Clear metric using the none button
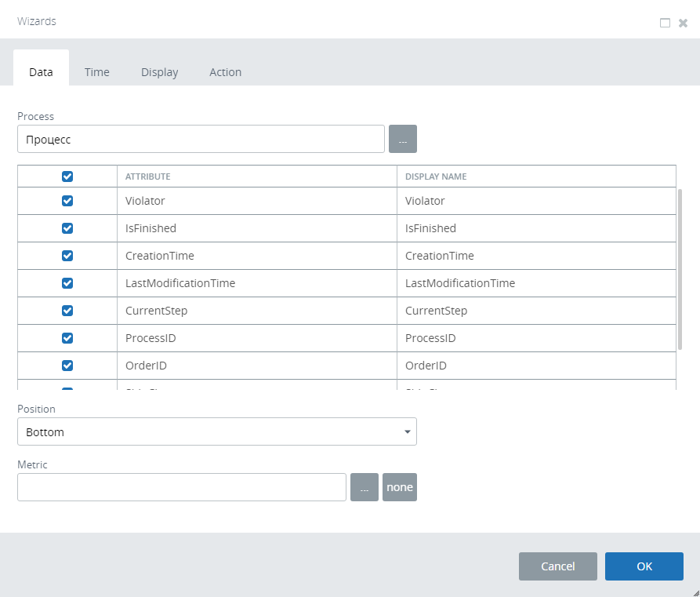 (x=399, y=487)
